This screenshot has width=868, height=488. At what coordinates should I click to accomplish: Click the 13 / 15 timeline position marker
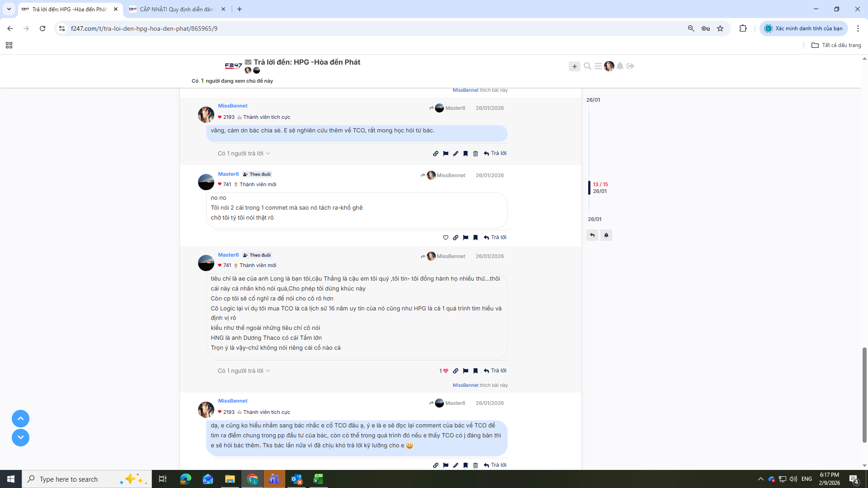(600, 184)
